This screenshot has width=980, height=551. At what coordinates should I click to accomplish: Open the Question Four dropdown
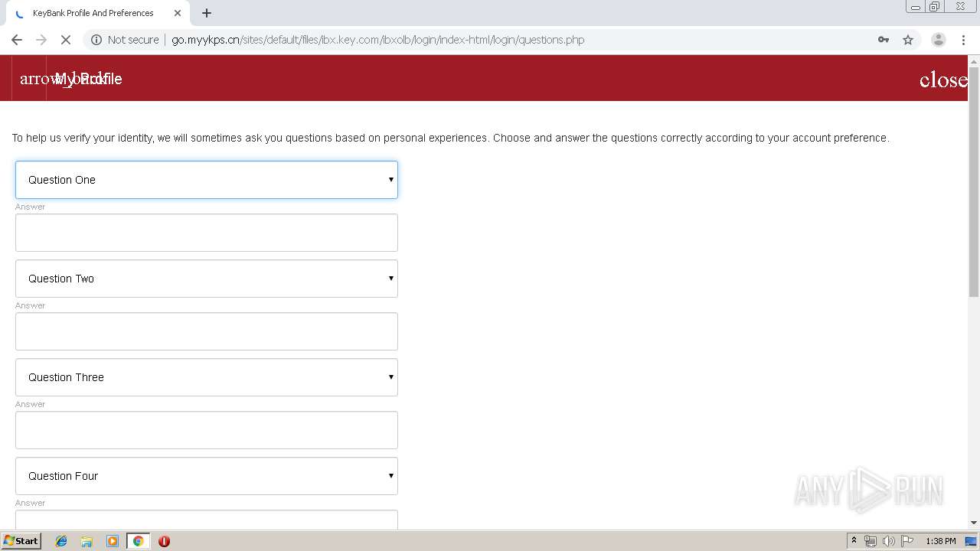coord(207,476)
